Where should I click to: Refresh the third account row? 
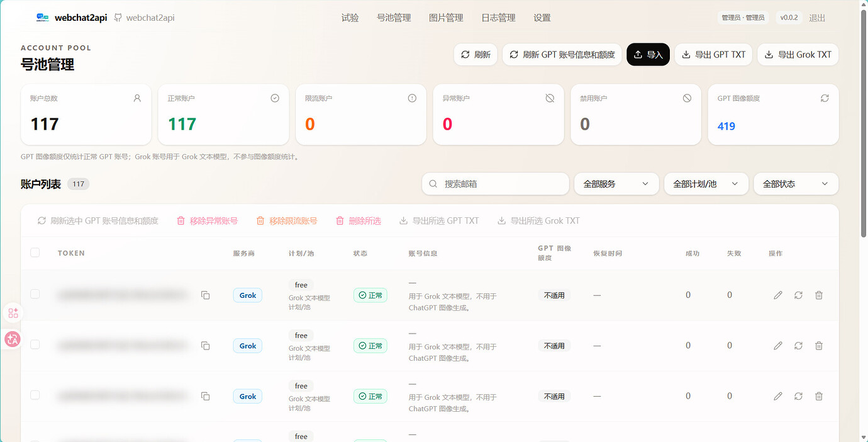point(798,396)
